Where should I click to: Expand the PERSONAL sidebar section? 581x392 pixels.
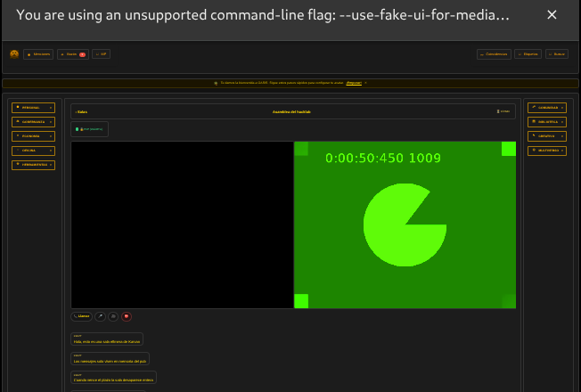[33, 108]
